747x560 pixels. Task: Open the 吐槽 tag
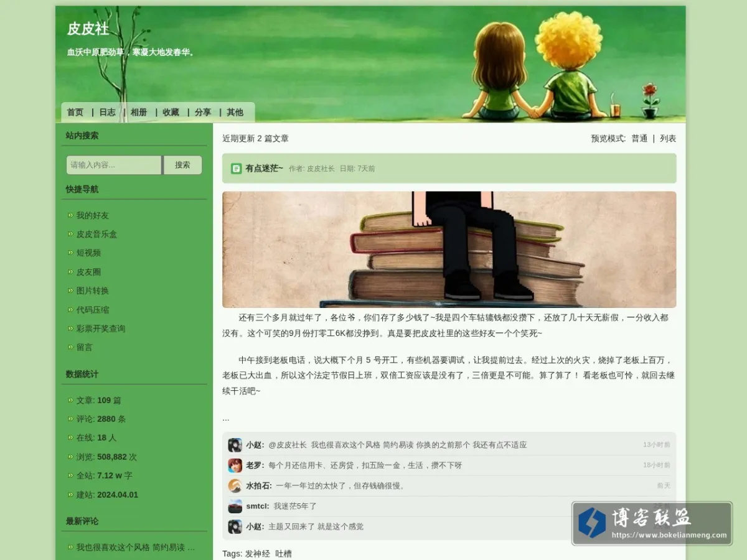(283, 553)
